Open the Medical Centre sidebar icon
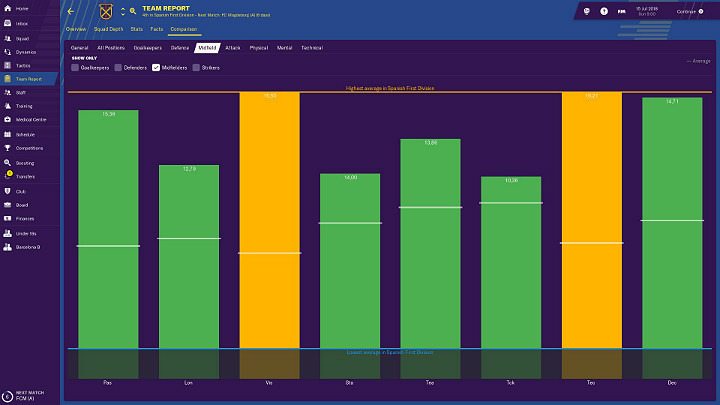 click(8, 119)
